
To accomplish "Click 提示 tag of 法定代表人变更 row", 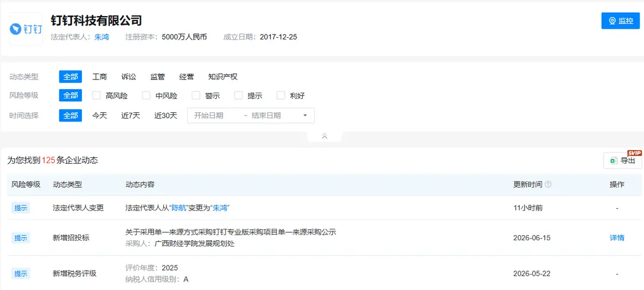I will [x=21, y=208].
